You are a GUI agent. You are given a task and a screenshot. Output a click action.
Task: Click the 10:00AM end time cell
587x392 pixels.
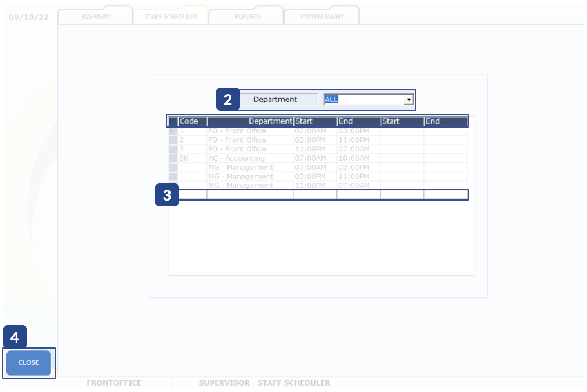point(358,158)
